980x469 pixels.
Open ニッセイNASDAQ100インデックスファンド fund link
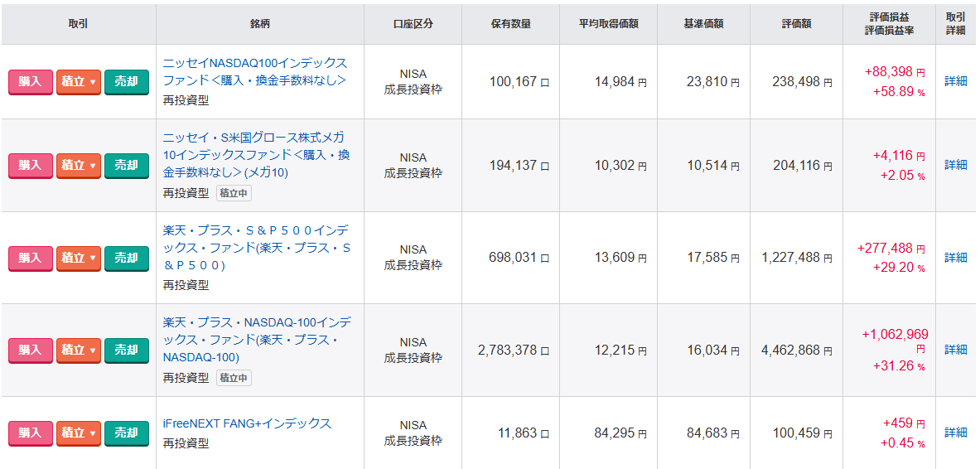point(255,72)
